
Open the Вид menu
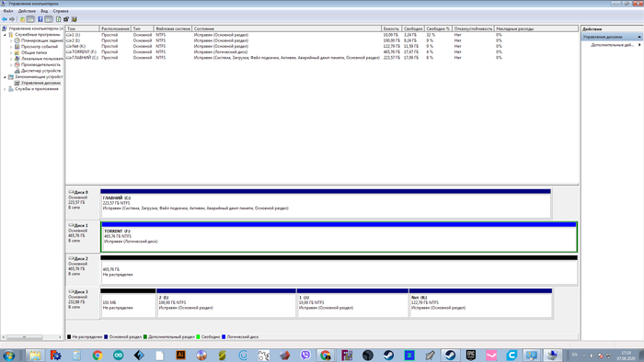(44, 11)
